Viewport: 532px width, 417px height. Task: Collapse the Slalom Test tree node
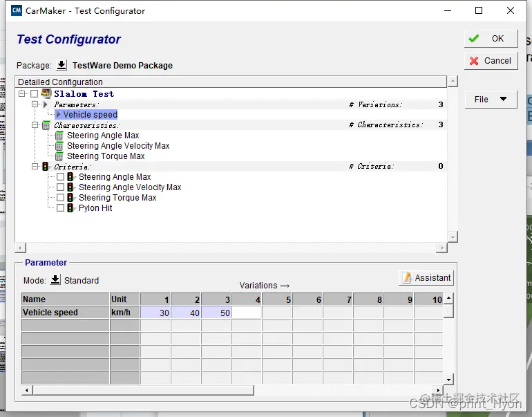coord(21,93)
